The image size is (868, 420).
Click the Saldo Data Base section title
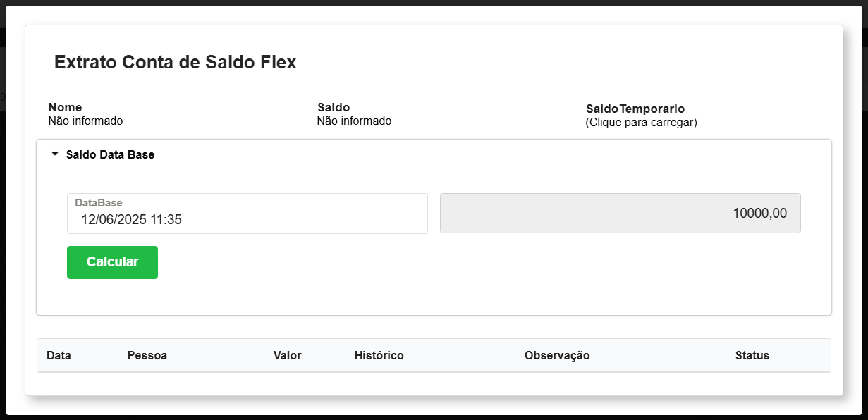point(110,155)
